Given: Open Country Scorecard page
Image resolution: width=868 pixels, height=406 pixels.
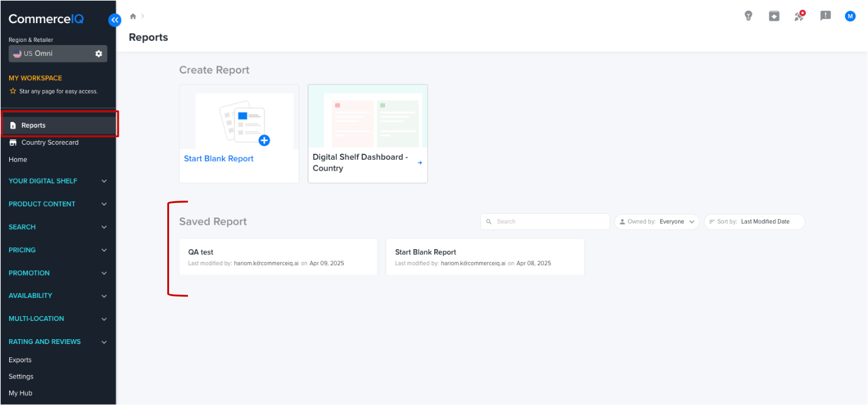Looking at the screenshot, I should click(x=50, y=142).
